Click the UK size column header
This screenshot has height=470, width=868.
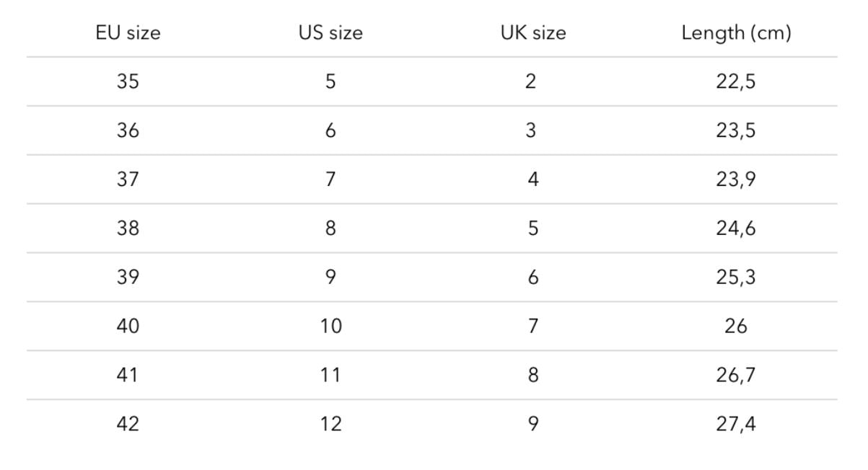(533, 32)
